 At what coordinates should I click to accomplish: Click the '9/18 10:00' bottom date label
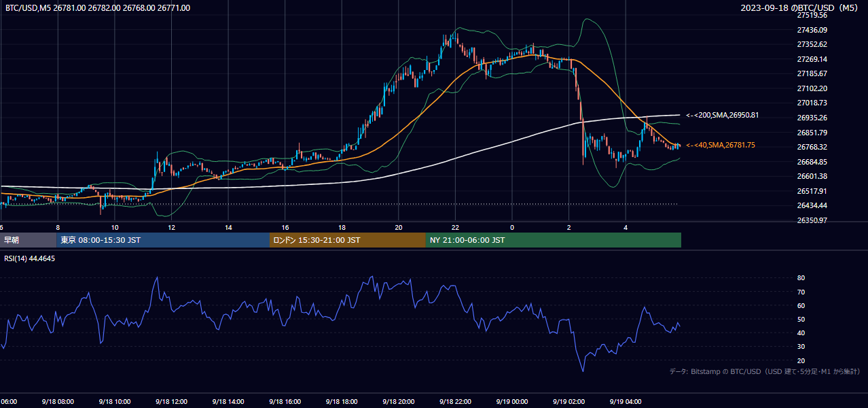pos(114,401)
